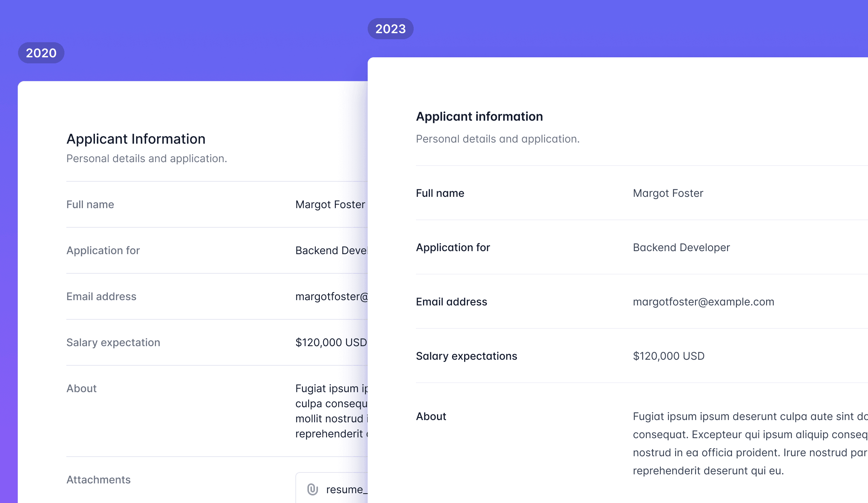Click the Backend Developer value
868x503 pixels.
[x=681, y=247]
